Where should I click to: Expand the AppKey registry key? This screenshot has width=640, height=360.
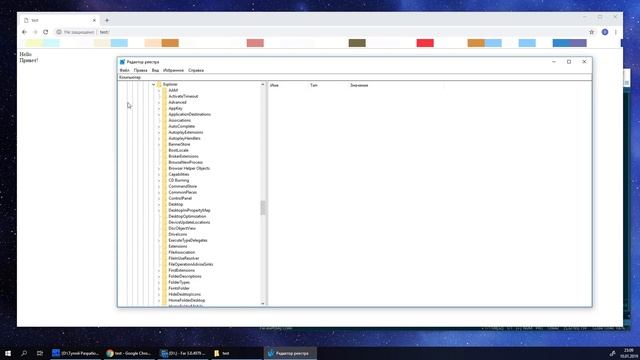coord(159,108)
